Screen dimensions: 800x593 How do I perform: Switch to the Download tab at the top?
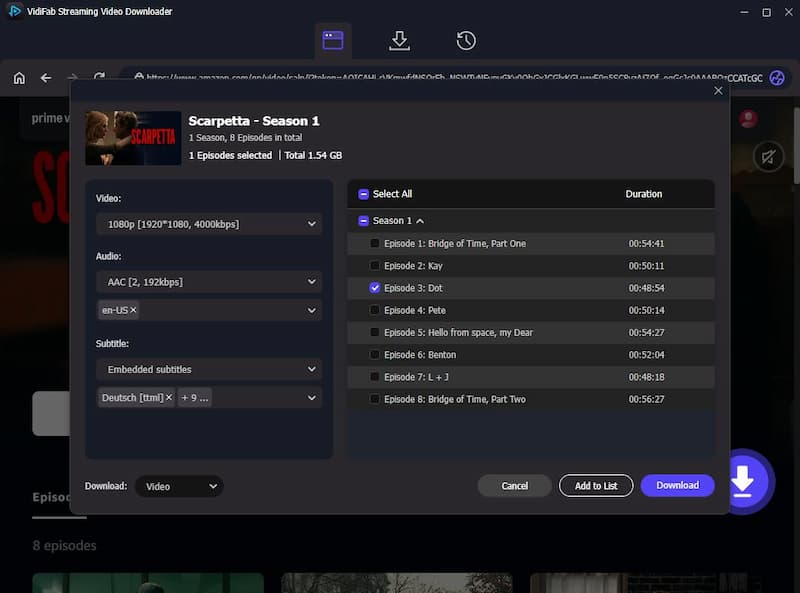tap(399, 41)
